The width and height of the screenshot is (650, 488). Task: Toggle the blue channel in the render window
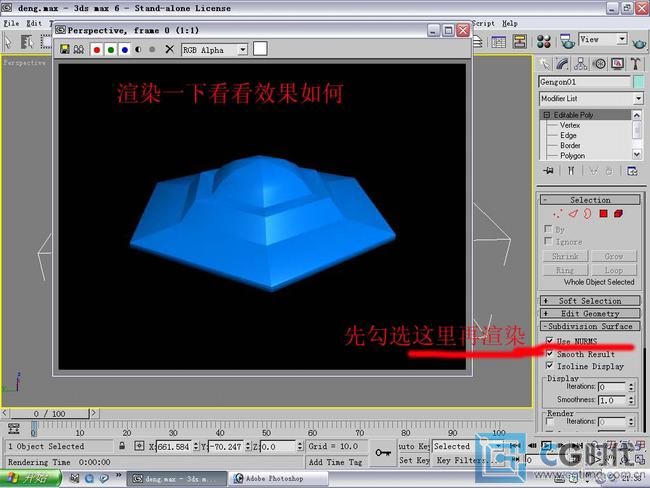click(x=125, y=50)
